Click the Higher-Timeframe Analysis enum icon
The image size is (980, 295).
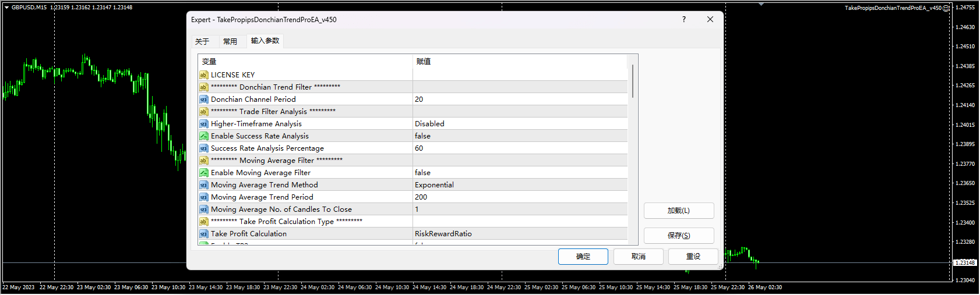click(x=203, y=123)
